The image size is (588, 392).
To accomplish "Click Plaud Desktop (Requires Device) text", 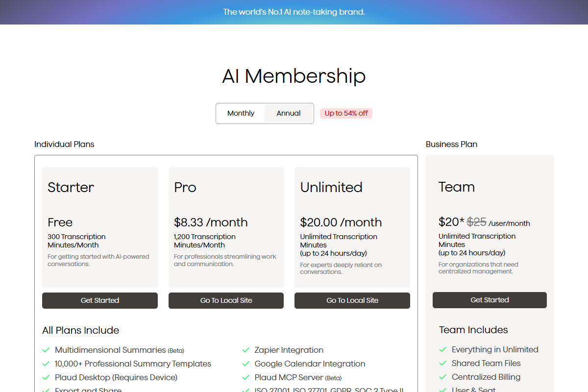I will click(116, 377).
